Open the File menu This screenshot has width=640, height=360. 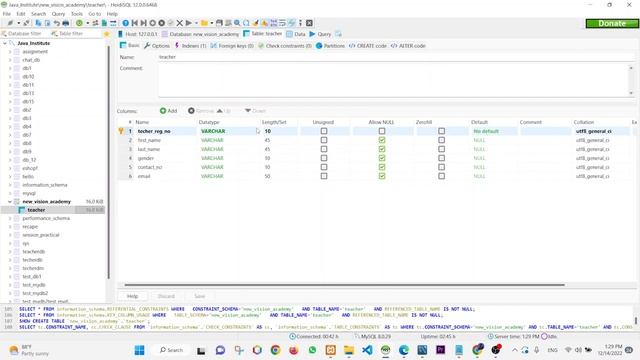[x=7, y=14]
